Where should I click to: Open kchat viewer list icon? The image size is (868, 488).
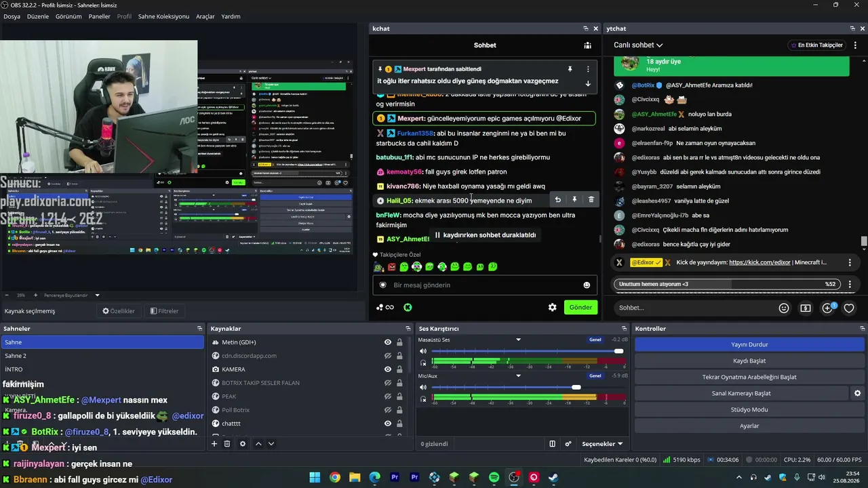pos(587,45)
